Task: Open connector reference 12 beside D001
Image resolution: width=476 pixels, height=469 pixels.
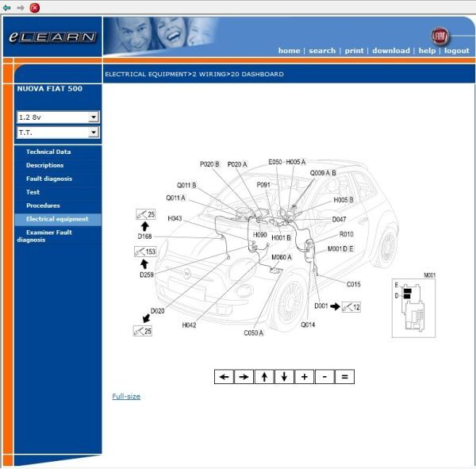Action: click(x=351, y=307)
